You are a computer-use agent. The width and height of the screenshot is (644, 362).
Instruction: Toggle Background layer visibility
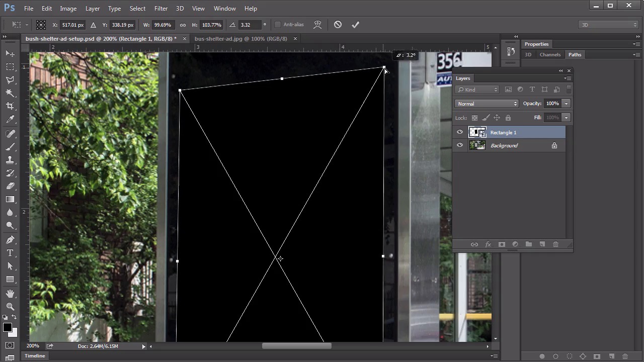coord(460,145)
